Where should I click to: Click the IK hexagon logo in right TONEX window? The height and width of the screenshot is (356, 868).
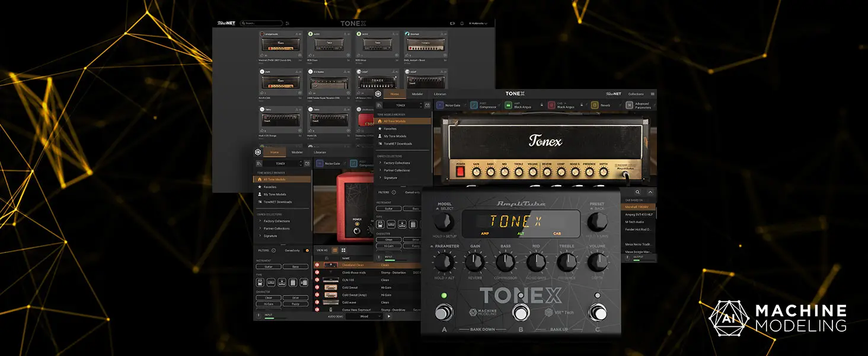tap(378, 94)
